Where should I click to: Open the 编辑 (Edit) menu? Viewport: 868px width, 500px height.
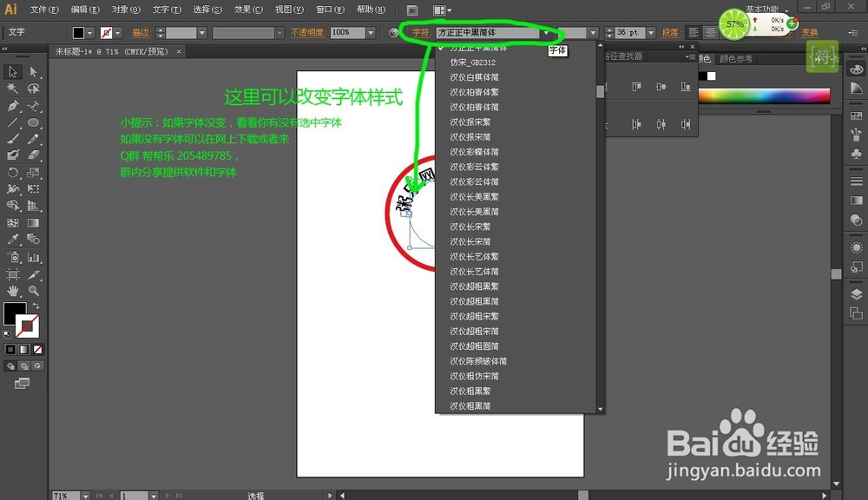[x=85, y=10]
